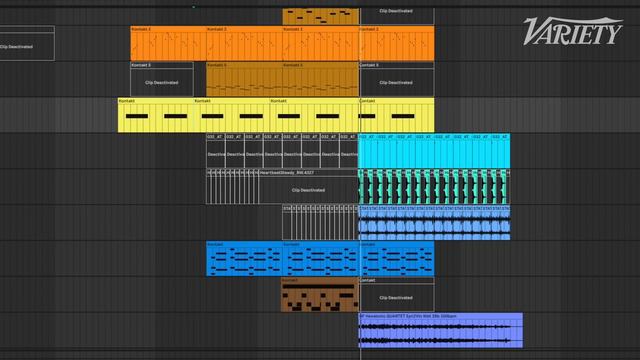The width and height of the screenshot is (640, 360).
Task: Select the fourth yellow Kontakt MIDI clip
Action: click(397, 115)
